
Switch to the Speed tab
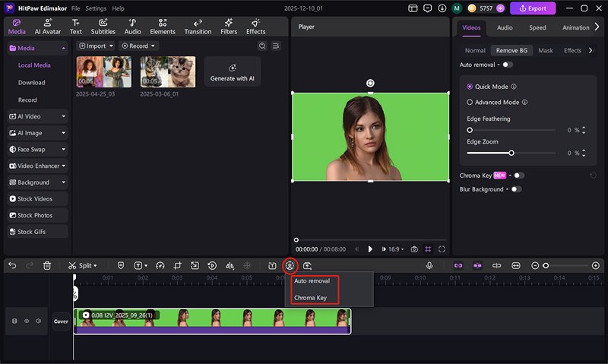[537, 28]
